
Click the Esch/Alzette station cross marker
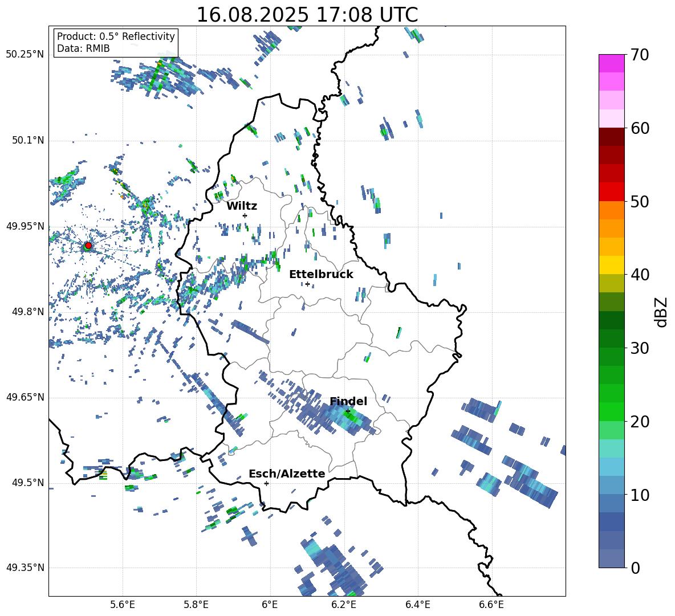(266, 483)
